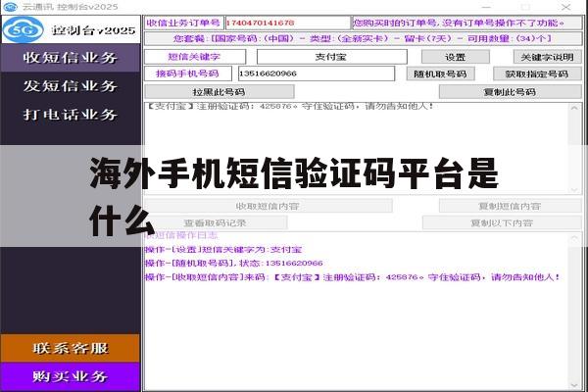The image size is (588, 392).
Task: Click SMS box scrollbar up arrow
Action: (x=574, y=108)
